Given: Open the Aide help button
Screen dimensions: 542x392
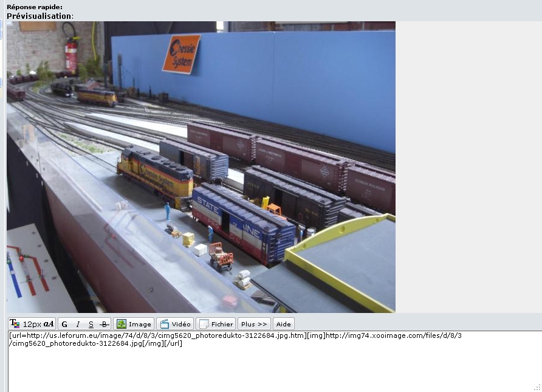Looking at the screenshot, I should [x=283, y=324].
